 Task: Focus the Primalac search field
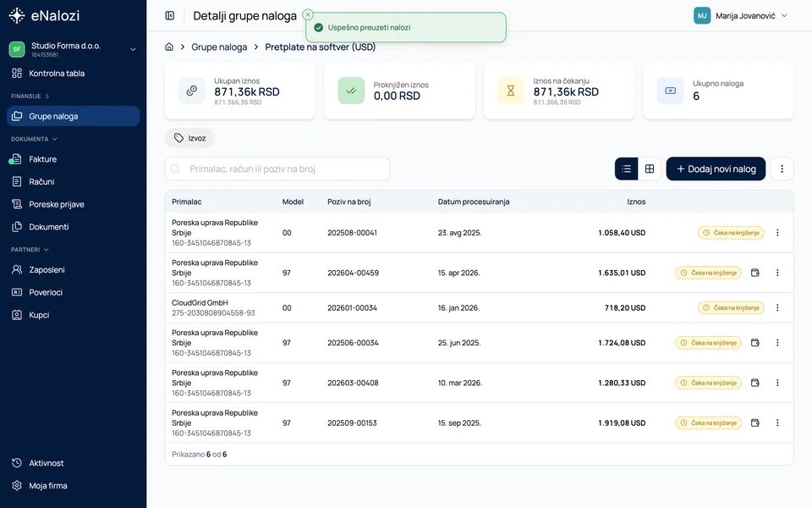277,169
